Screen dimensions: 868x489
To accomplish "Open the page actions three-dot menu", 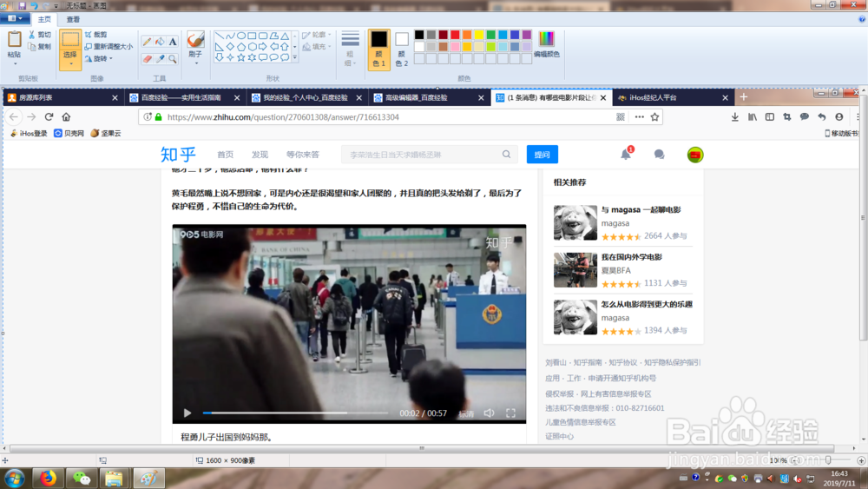I will (639, 117).
